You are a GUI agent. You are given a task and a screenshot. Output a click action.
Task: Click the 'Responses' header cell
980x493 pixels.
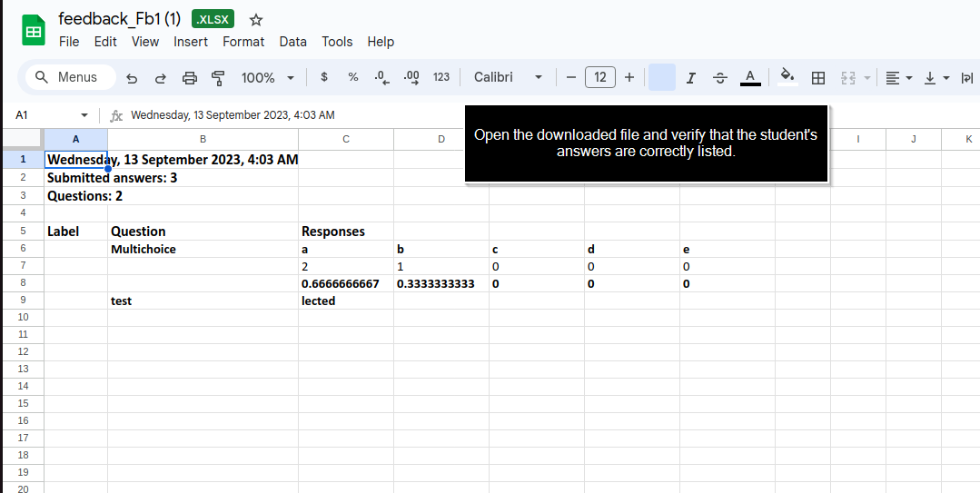[x=346, y=232]
